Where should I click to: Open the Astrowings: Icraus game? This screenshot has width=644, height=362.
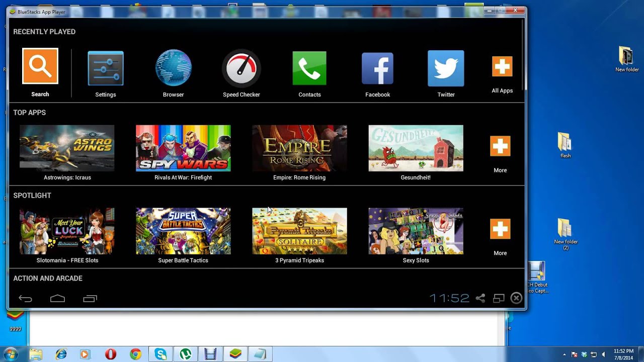coord(67,148)
